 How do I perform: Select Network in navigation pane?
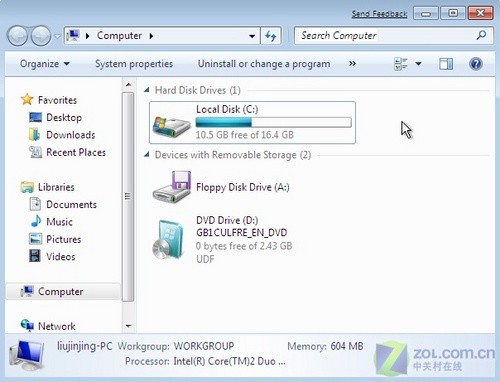pyautogui.click(x=57, y=326)
